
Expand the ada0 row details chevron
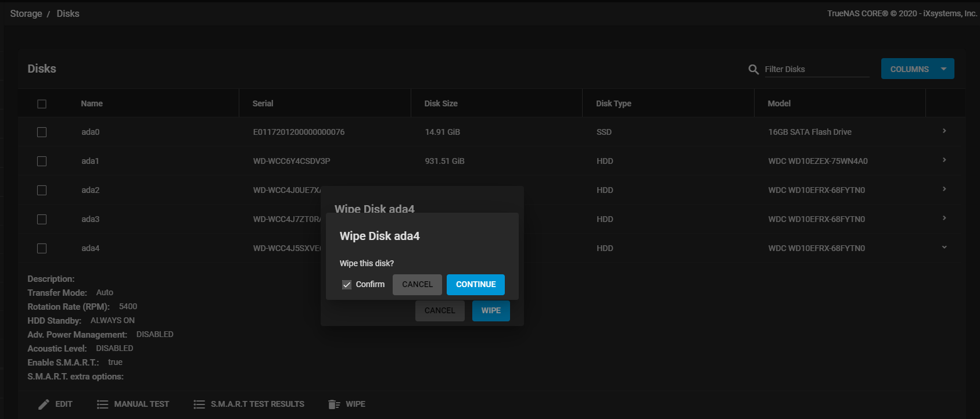(x=945, y=131)
